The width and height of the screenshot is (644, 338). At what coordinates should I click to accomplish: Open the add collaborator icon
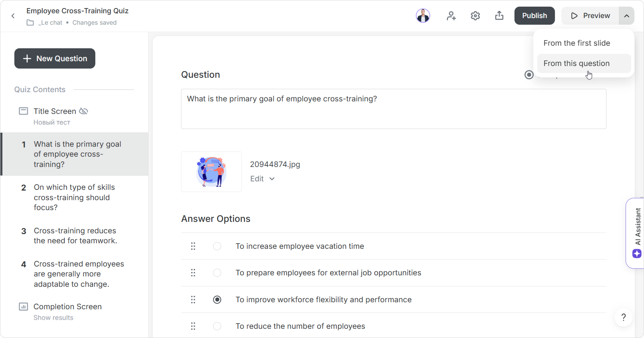(x=451, y=16)
